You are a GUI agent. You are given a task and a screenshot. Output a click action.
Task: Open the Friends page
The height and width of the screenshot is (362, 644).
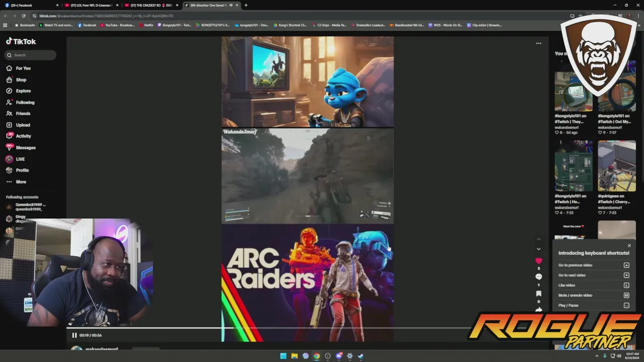click(x=18, y=114)
